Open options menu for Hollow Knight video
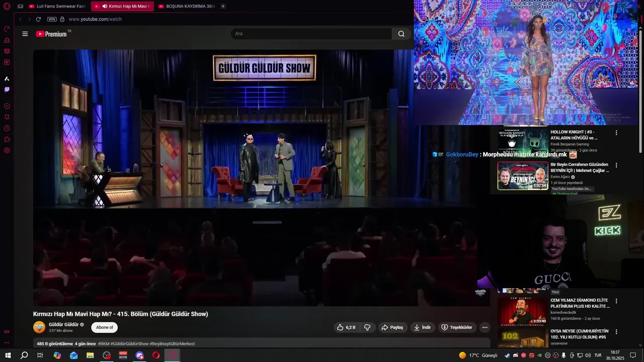Viewport: 644px width, 362px height. pos(616,133)
